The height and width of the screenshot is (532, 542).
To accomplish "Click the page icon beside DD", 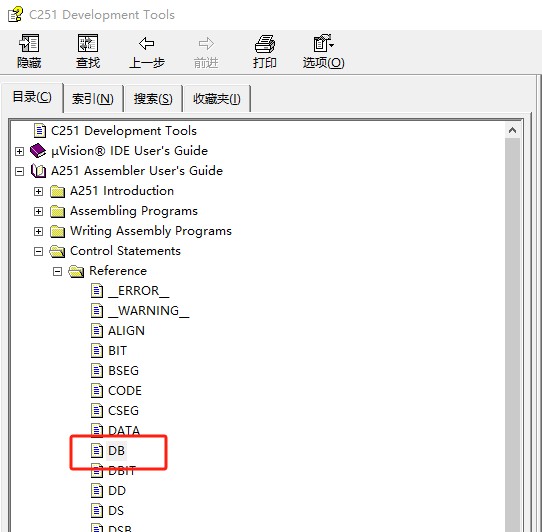I will [97, 491].
